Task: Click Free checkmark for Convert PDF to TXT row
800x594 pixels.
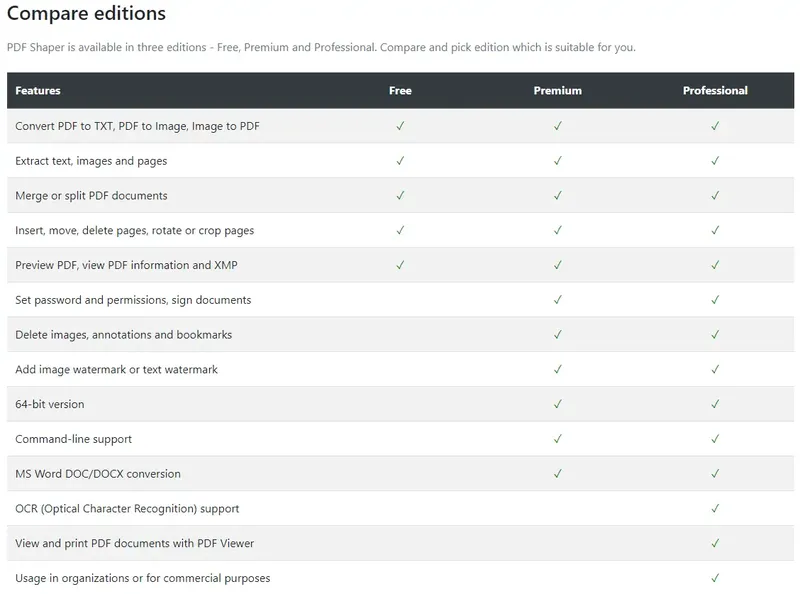Action: (400, 126)
